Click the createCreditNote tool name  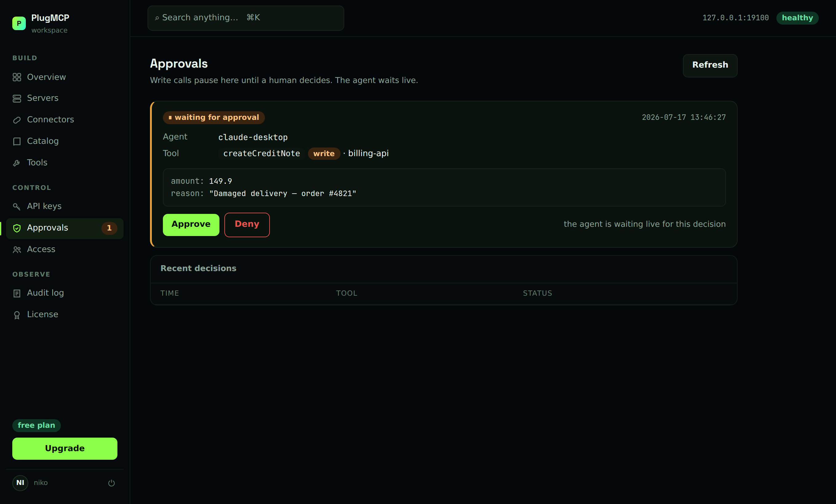click(262, 154)
